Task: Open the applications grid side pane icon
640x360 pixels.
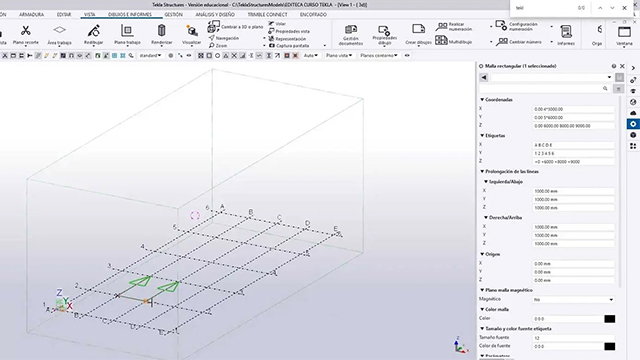Action: click(633, 146)
